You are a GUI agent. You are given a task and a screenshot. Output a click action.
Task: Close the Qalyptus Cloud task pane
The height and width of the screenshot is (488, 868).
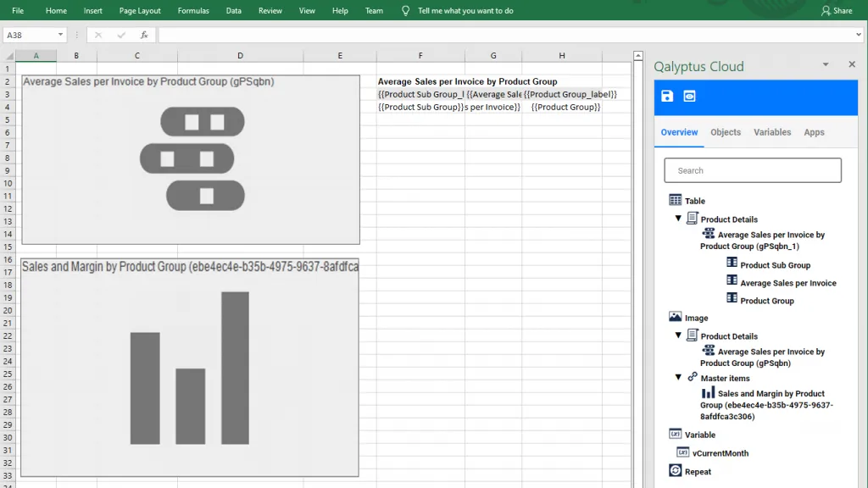point(852,64)
